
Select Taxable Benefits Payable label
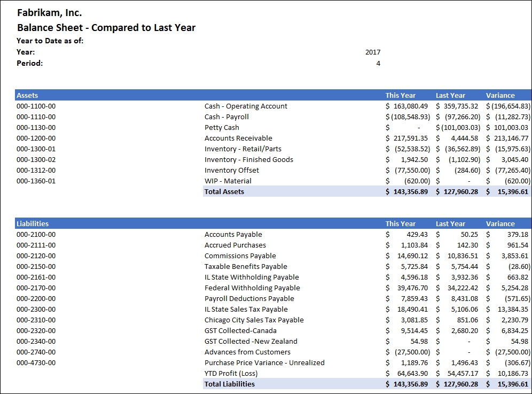(246, 267)
